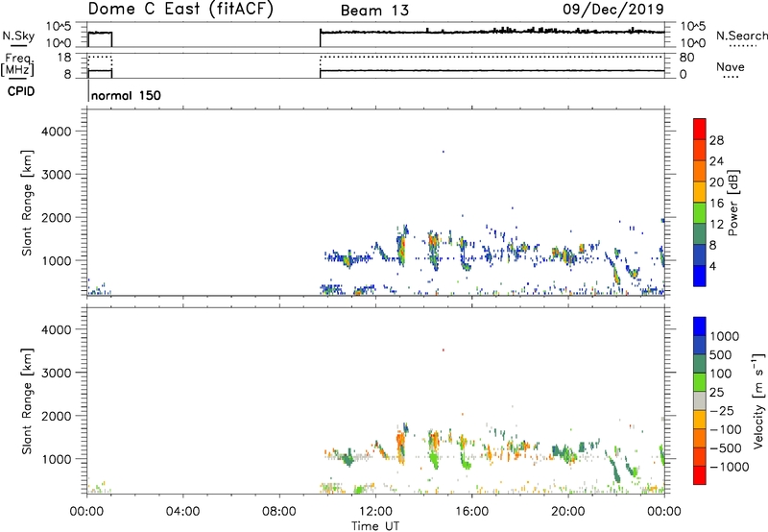This screenshot has height=532, width=768.
Task: Click the red bottom of velocity color bar
Action: tap(700, 475)
